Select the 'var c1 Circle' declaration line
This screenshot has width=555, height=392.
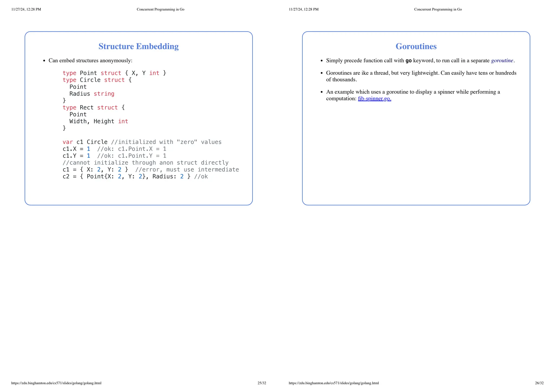pyautogui.click(x=142, y=142)
